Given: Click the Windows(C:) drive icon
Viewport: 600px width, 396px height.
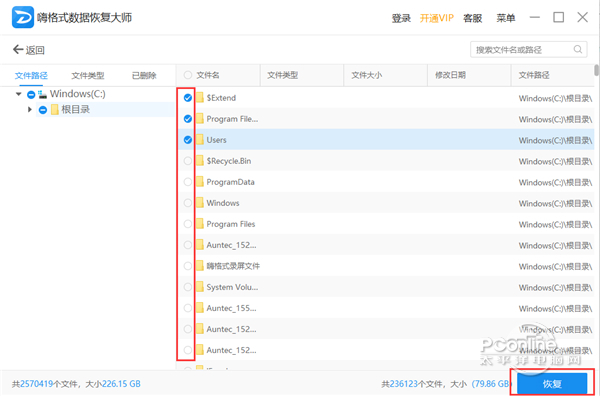Looking at the screenshot, I should (x=43, y=94).
